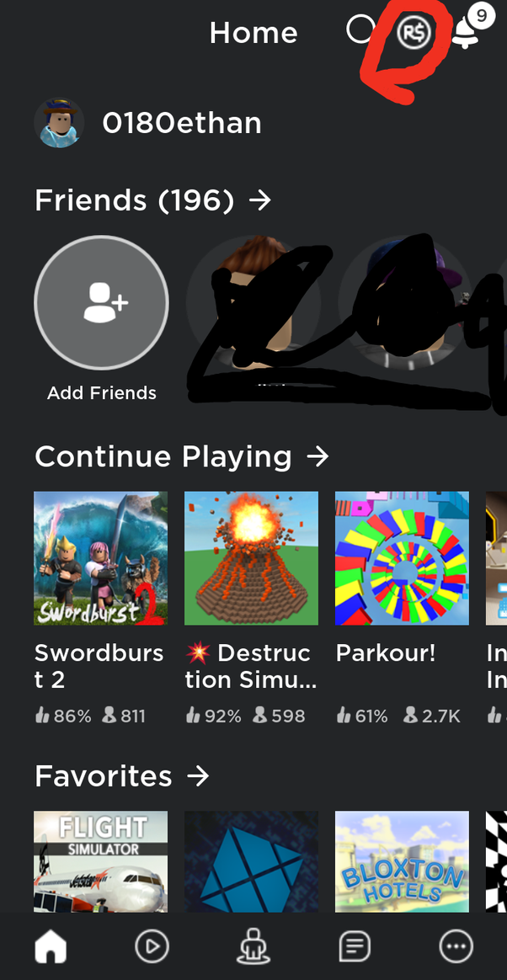
Task: Click the 0180ethan username text
Action: [182, 123]
